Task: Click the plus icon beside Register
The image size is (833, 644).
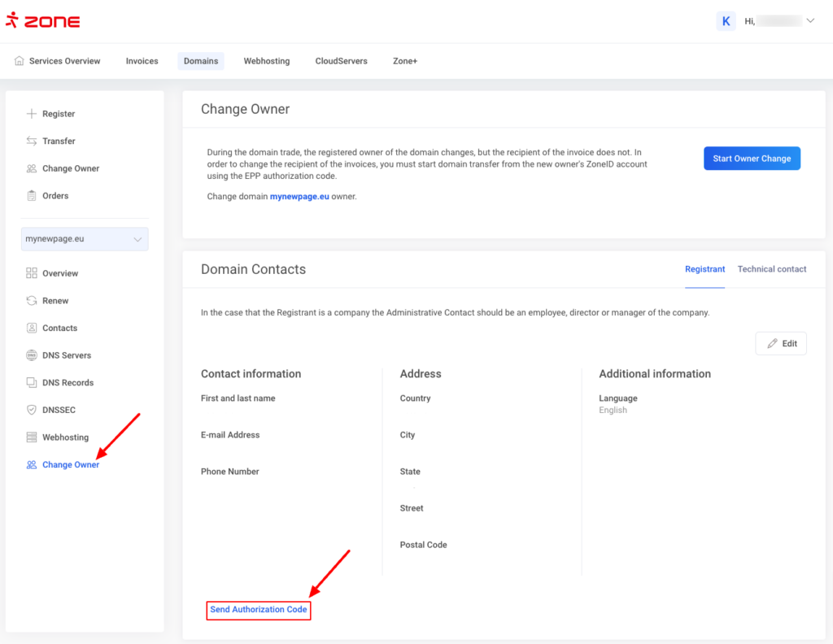Action: coord(32,114)
